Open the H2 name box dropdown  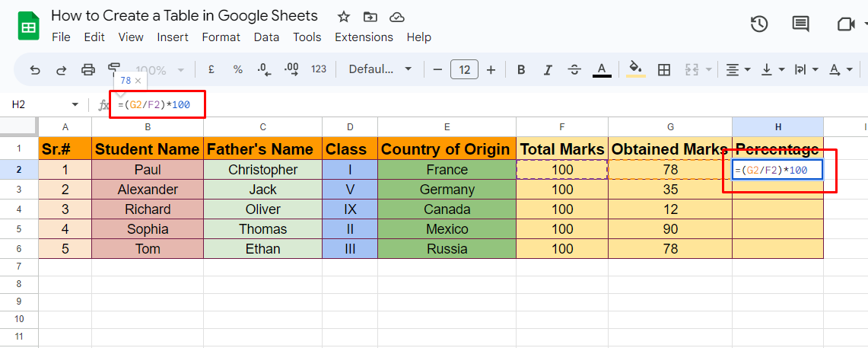click(x=75, y=105)
